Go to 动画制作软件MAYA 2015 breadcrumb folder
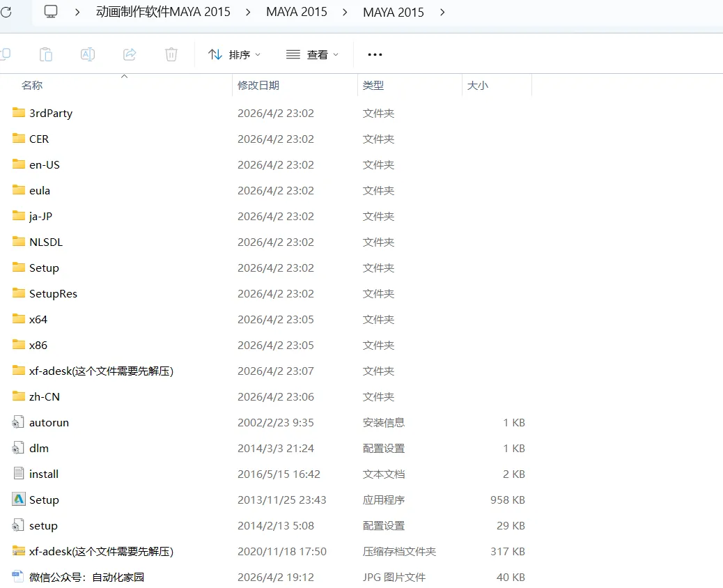This screenshot has height=588, width=723. (163, 12)
